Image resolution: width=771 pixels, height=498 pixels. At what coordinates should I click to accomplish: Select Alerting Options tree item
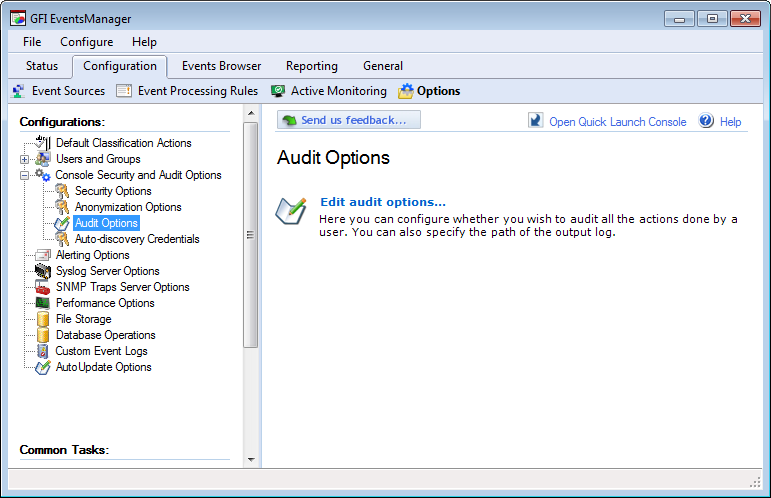(92, 255)
